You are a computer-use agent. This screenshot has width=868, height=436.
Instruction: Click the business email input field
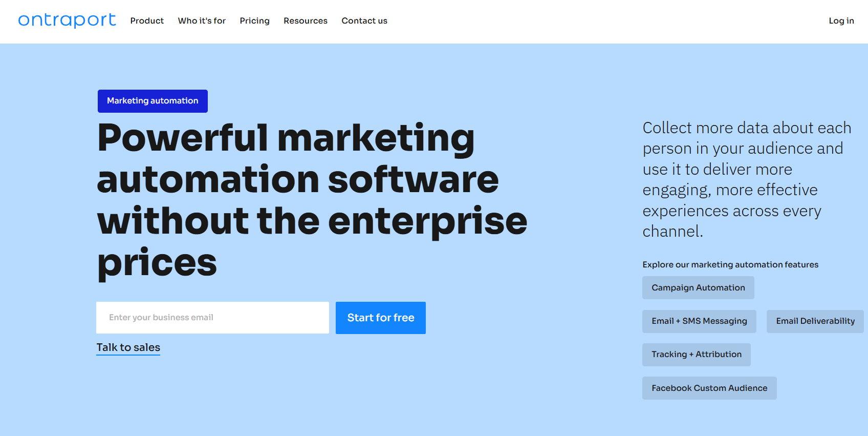click(212, 318)
